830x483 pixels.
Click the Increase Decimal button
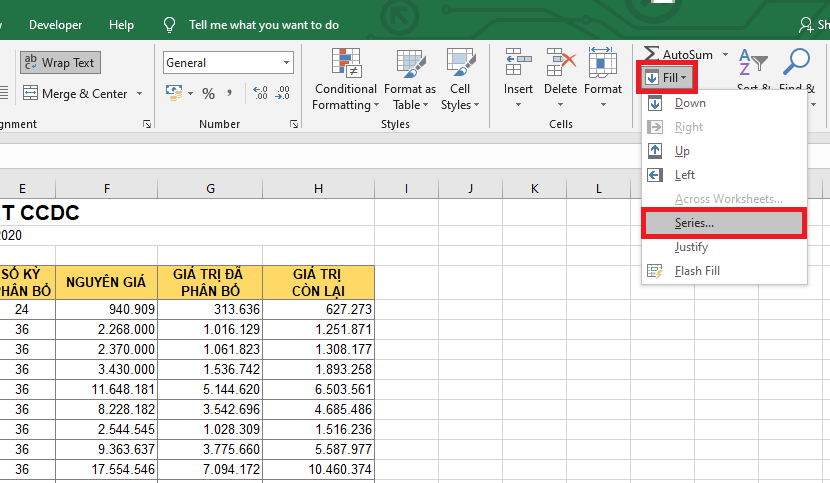(x=260, y=93)
